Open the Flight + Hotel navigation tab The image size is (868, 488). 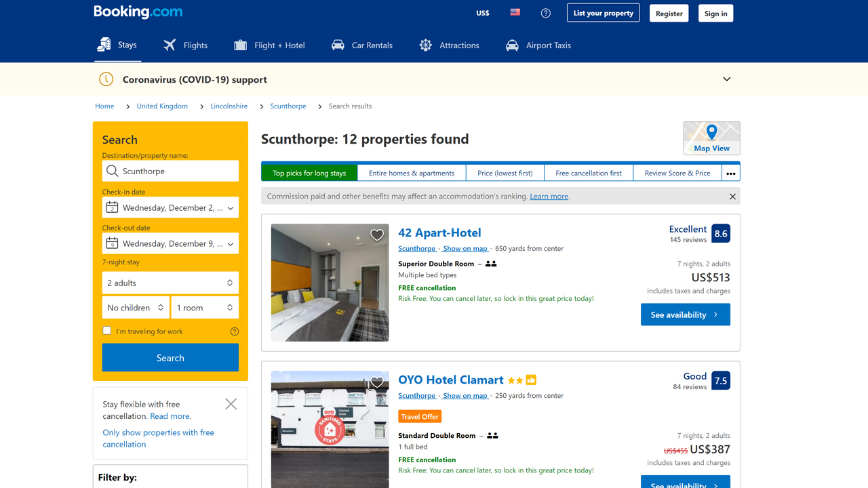269,45
